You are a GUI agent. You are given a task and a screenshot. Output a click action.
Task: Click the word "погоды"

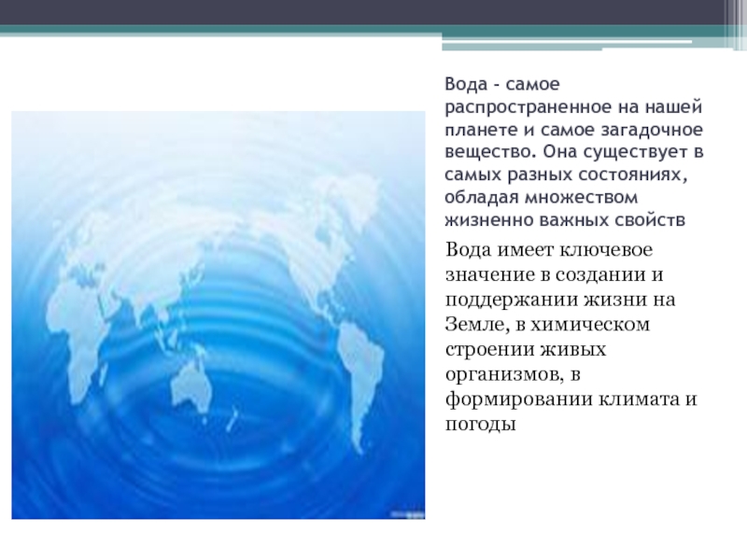click(x=481, y=424)
